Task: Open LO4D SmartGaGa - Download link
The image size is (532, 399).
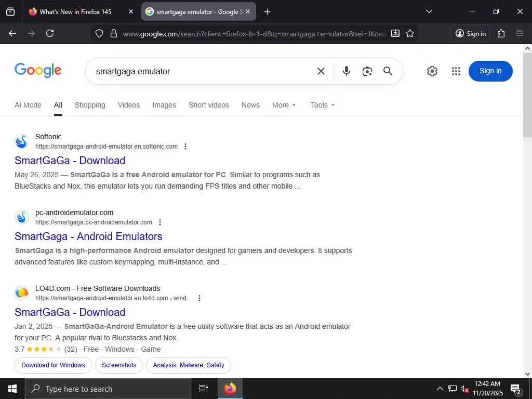Action: 70,312
